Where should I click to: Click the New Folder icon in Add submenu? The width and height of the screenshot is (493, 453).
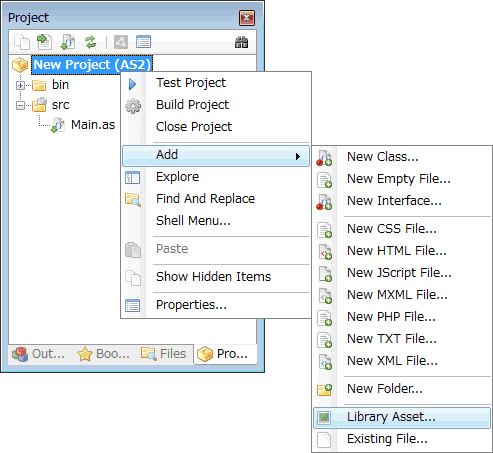coord(324,389)
